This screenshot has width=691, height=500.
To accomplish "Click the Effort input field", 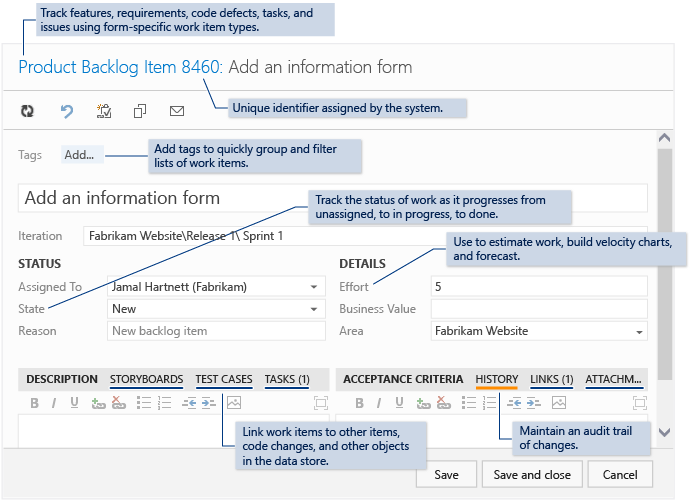I will point(539,287).
